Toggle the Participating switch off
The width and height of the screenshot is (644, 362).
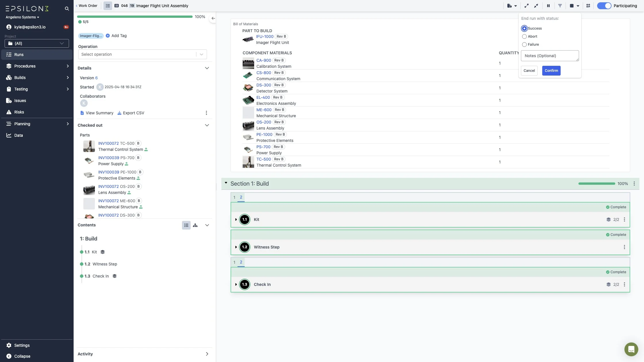coord(604,6)
